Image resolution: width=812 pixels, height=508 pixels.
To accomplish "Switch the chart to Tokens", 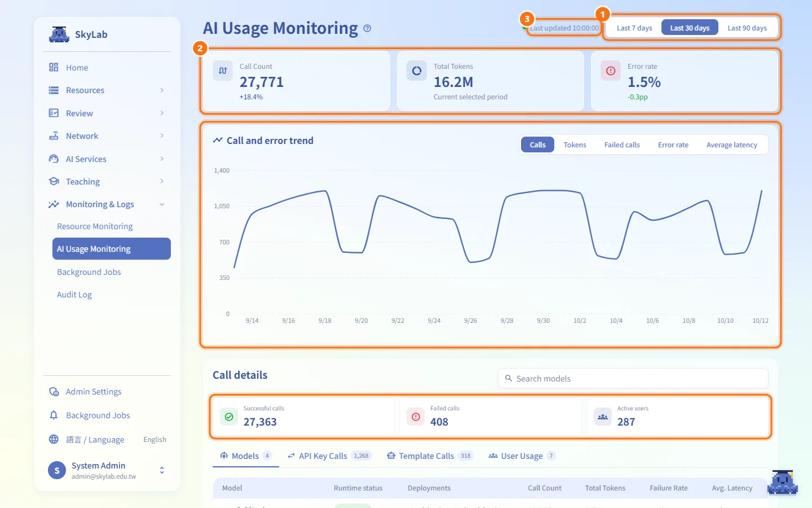I will point(575,145).
